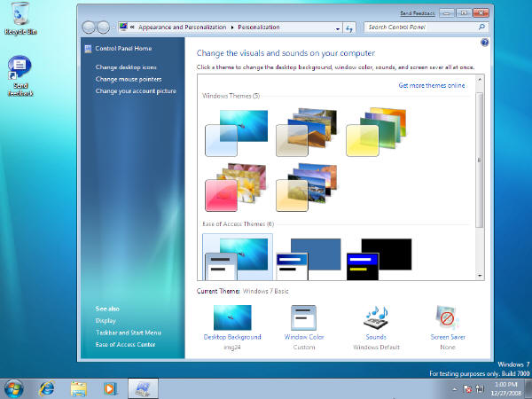The image size is (532, 399).
Task: Select the desert landscapes theme thumbnail
Action: pos(307,133)
